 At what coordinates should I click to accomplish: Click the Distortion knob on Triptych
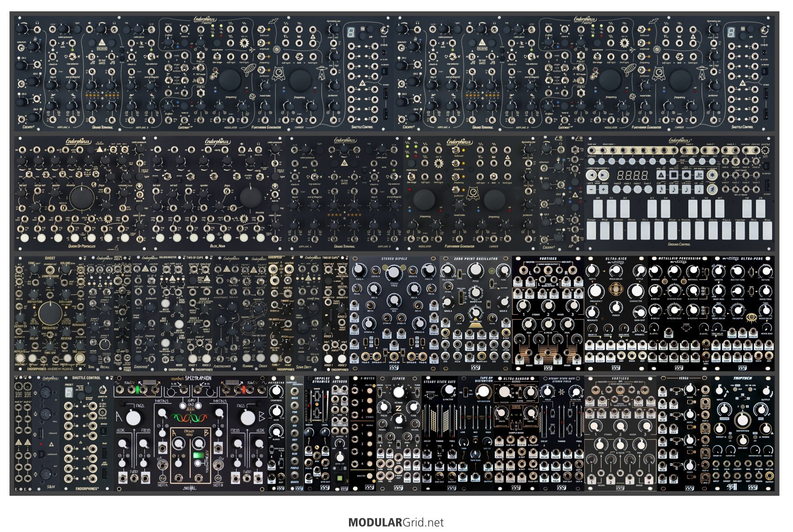pos(742,420)
